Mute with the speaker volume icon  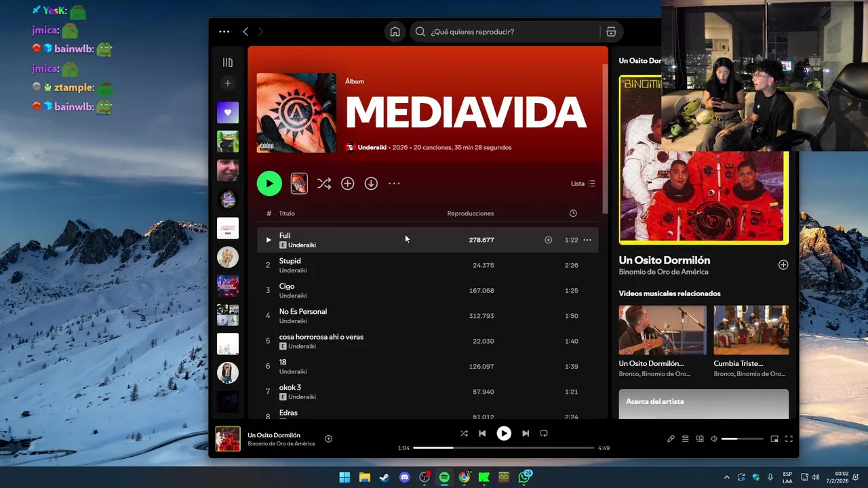(714, 439)
